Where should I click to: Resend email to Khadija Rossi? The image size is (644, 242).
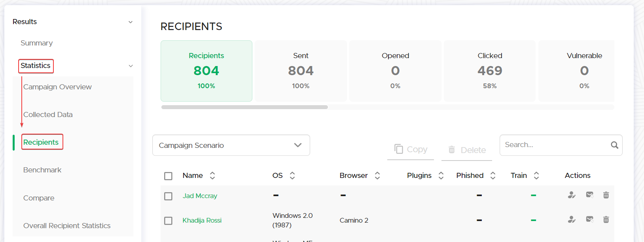coord(589,219)
